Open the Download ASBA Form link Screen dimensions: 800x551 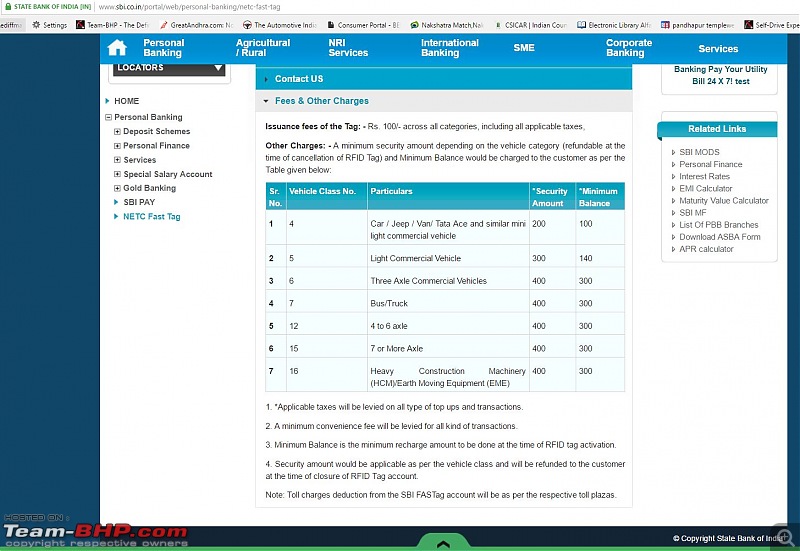tap(719, 237)
